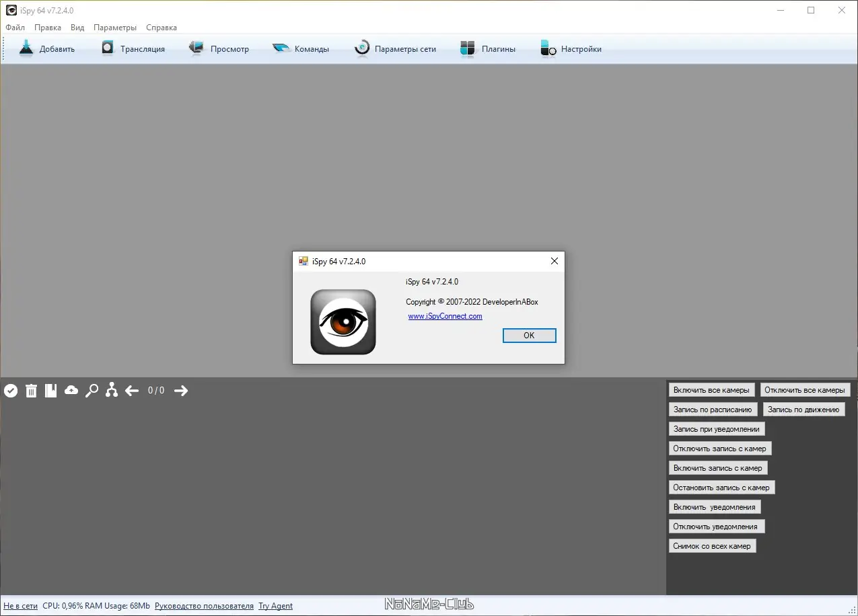Click the CPU and RAM usage text

click(96, 606)
